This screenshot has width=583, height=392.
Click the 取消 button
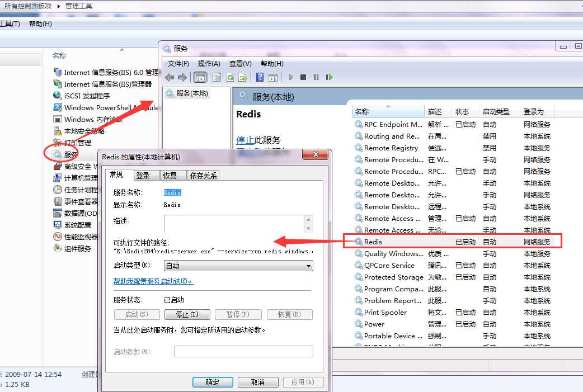click(258, 382)
